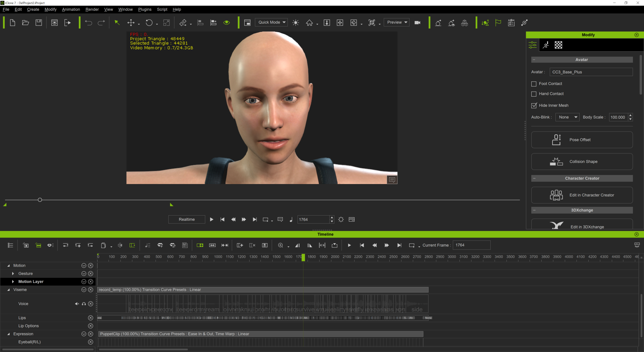Click the timeline track list icon
644x352 pixels.
click(10, 245)
